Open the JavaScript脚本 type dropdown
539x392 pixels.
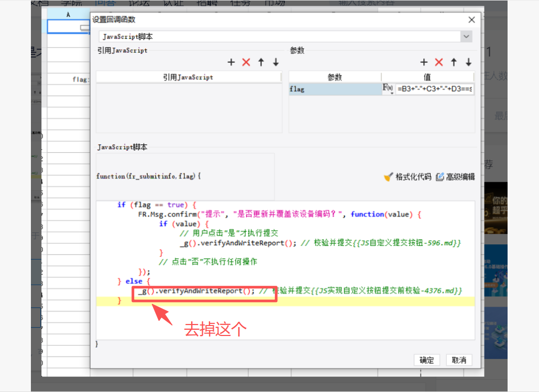pyautogui.click(x=466, y=37)
